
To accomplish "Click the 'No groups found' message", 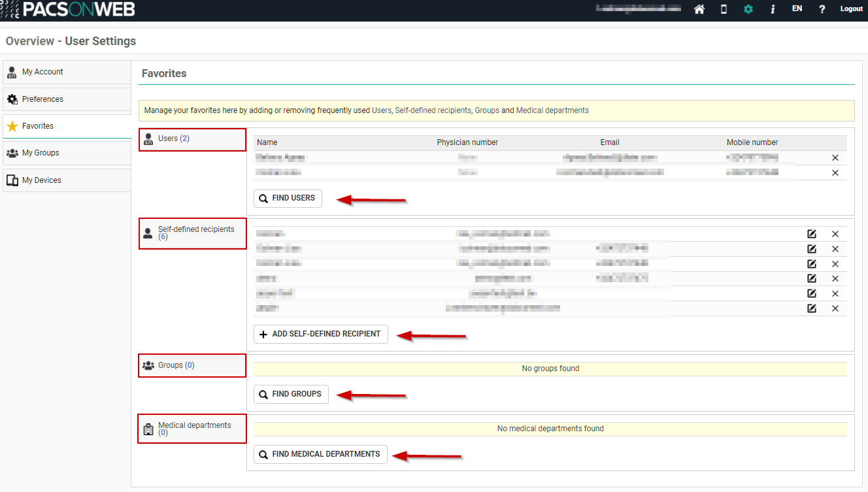I will click(550, 369).
